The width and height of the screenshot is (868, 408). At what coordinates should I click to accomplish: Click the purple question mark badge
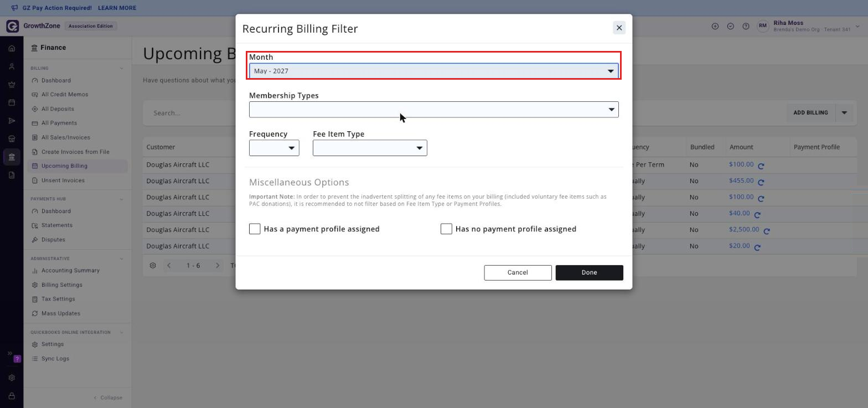pyautogui.click(x=17, y=359)
